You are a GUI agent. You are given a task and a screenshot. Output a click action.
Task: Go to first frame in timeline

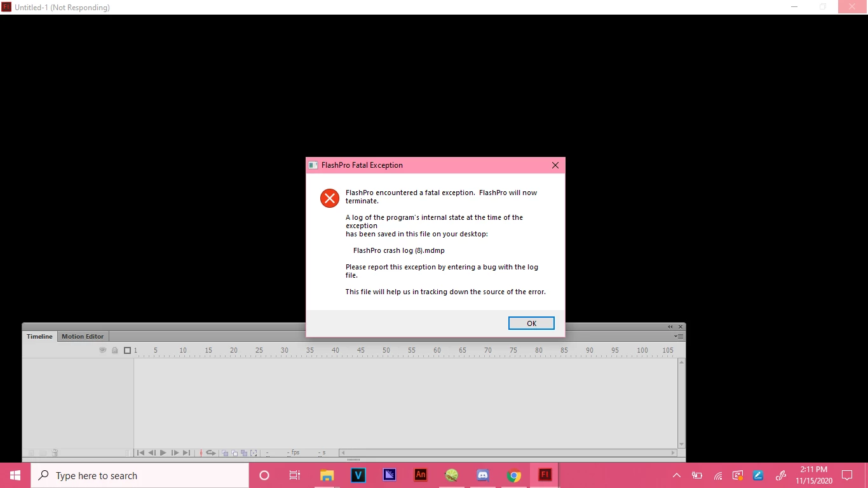coord(141,453)
